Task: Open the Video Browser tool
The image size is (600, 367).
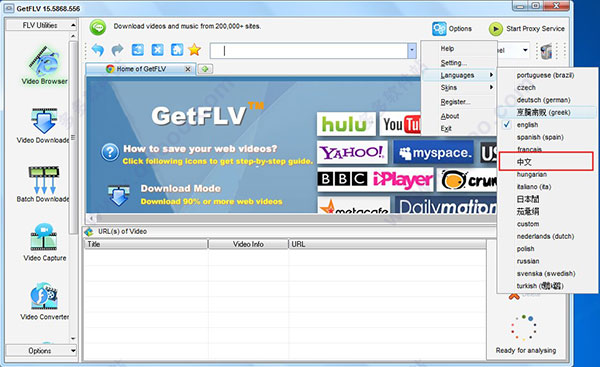Action: tap(44, 65)
